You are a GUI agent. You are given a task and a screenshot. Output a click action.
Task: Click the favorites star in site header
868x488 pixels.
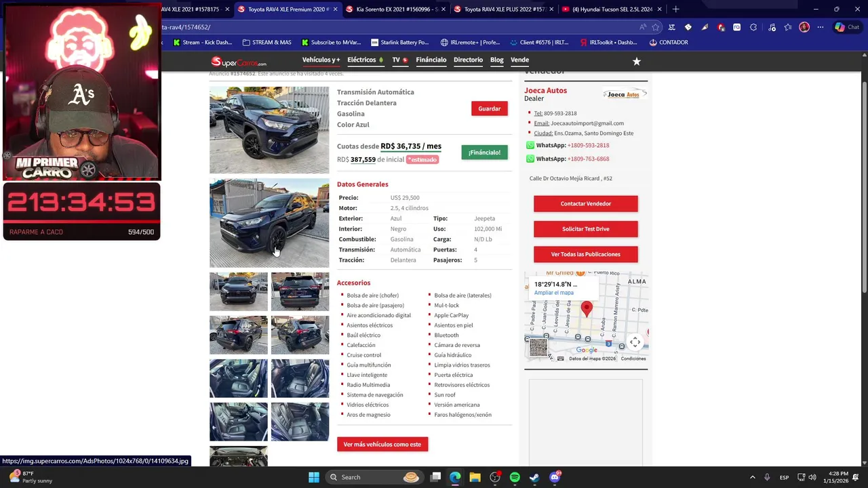[636, 61]
